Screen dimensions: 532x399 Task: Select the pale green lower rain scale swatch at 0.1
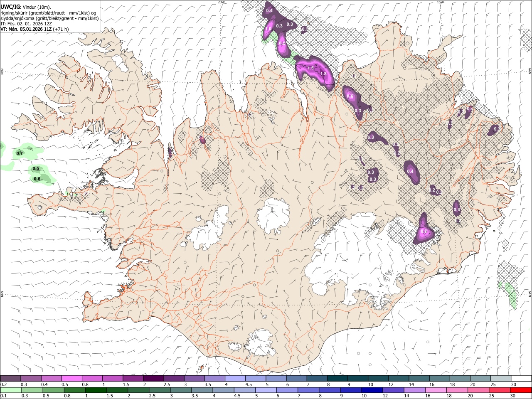pyautogui.click(x=11, y=390)
